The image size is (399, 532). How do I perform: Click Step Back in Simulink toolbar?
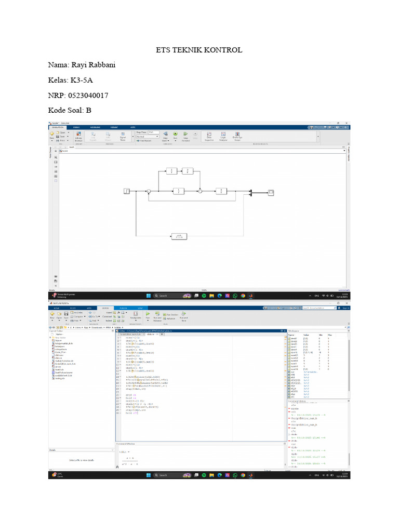pos(166,136)
